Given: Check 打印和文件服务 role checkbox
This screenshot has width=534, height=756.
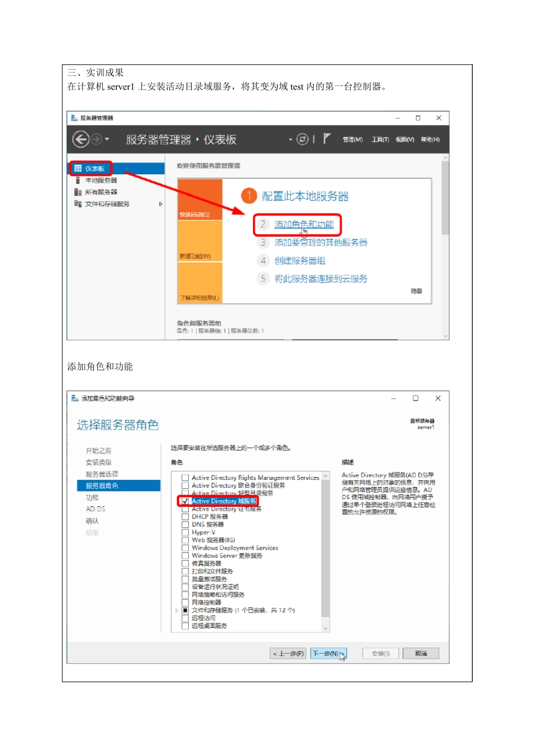Looking at the screenshot, I should tap(185, 571).
